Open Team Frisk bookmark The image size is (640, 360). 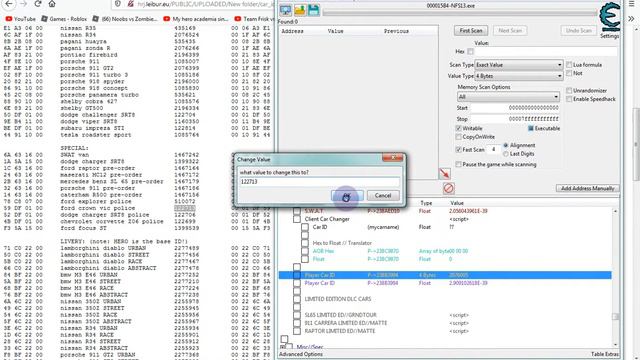click(x=254, y=19)
